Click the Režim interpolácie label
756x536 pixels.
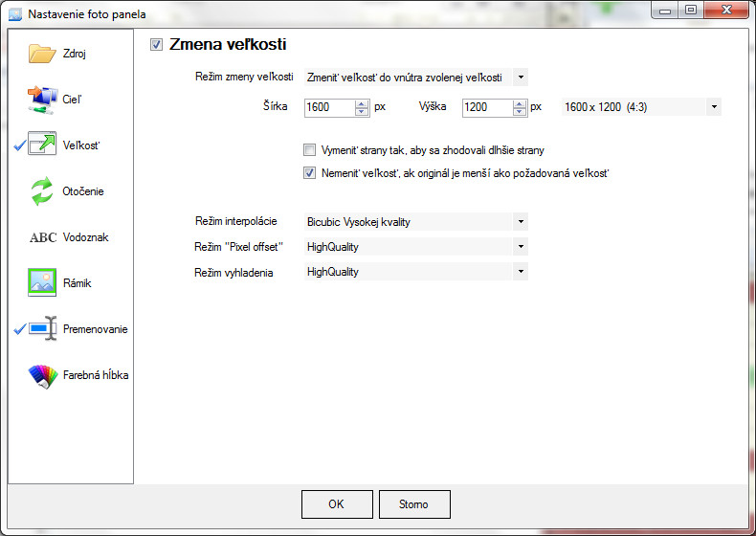236,221
